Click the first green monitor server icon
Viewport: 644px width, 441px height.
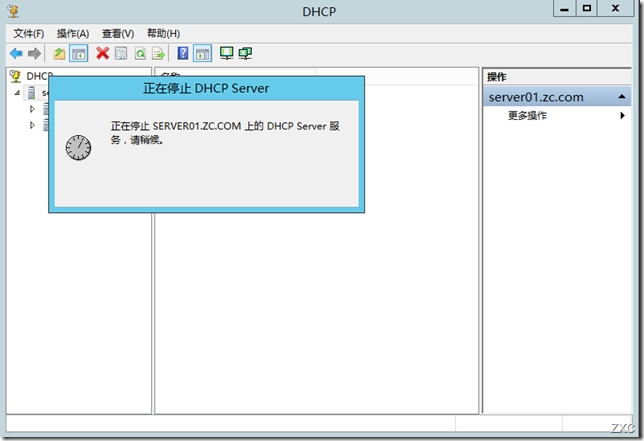[226, 53]
